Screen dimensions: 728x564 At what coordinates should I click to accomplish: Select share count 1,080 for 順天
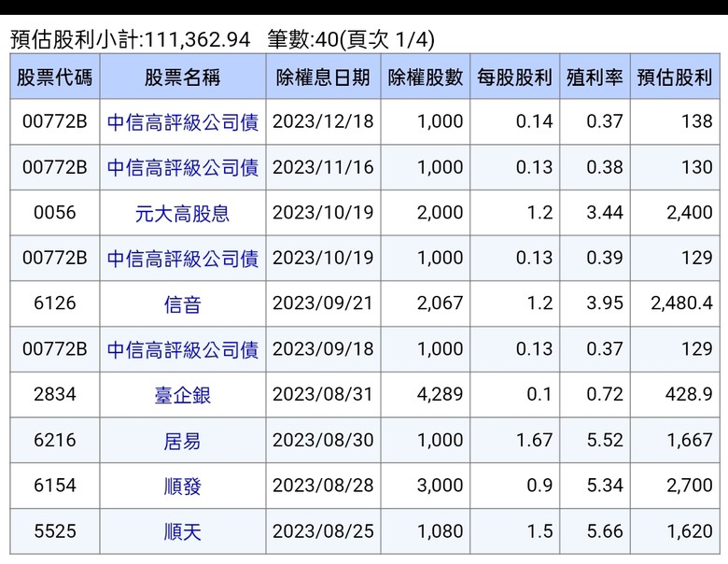[441, 531]
